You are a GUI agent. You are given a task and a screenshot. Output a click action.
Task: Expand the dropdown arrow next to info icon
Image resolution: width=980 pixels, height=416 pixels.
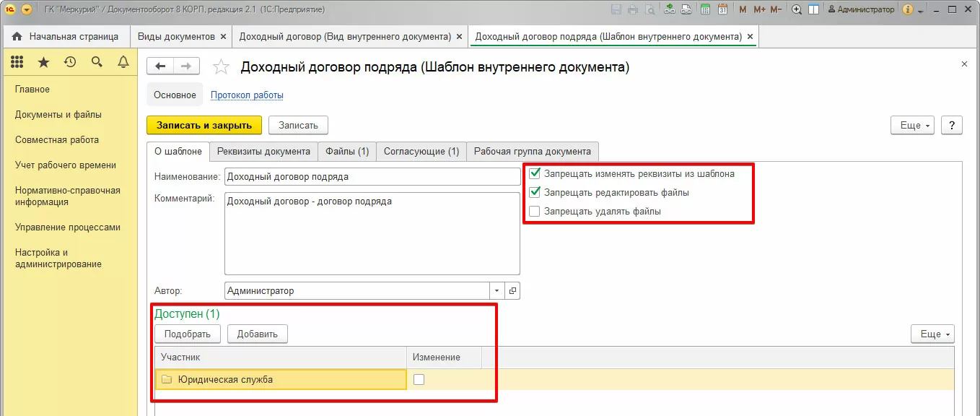tap(920, 11)
